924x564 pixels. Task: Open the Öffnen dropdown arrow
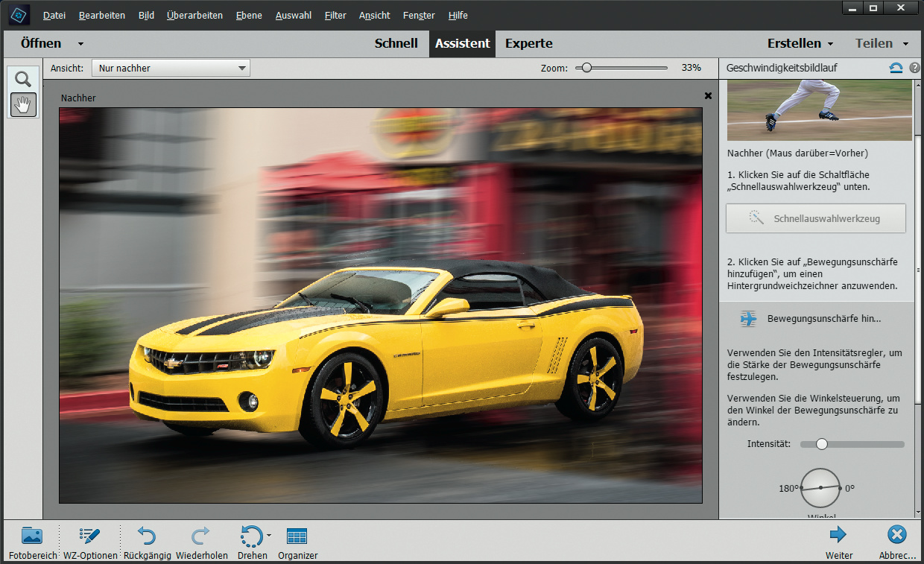pos(80,44)
